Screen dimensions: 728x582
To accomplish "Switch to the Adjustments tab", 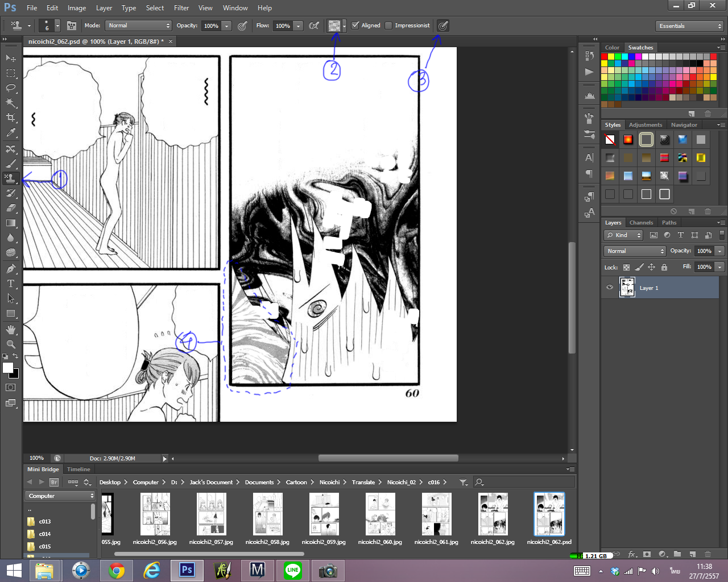I will tap(646, 125).
